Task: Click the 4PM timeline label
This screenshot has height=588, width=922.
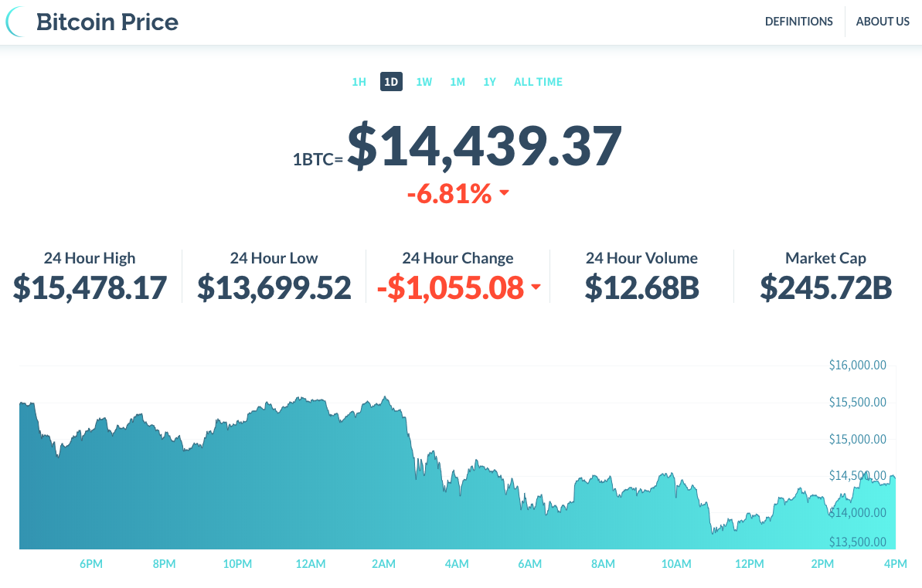Action: point(894,564)
